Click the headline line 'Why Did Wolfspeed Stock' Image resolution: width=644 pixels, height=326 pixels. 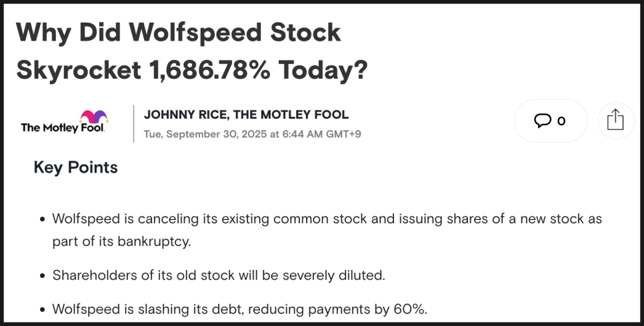179,33
